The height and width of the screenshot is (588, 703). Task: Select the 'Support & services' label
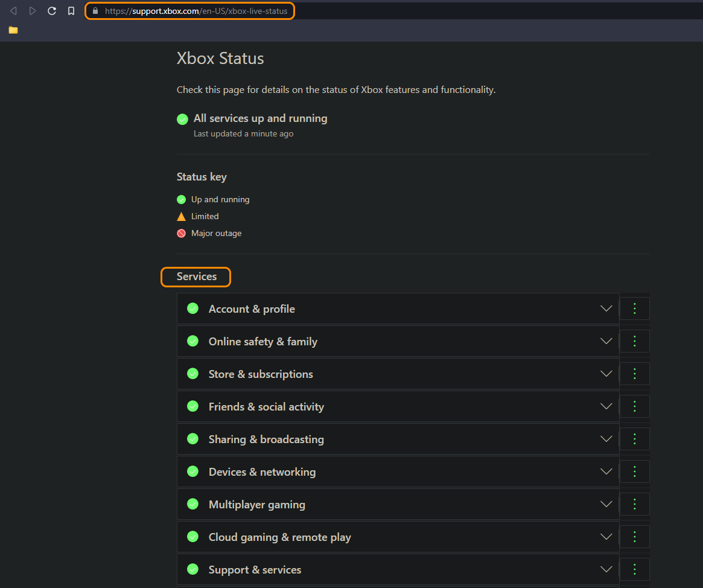pos(255,570)
